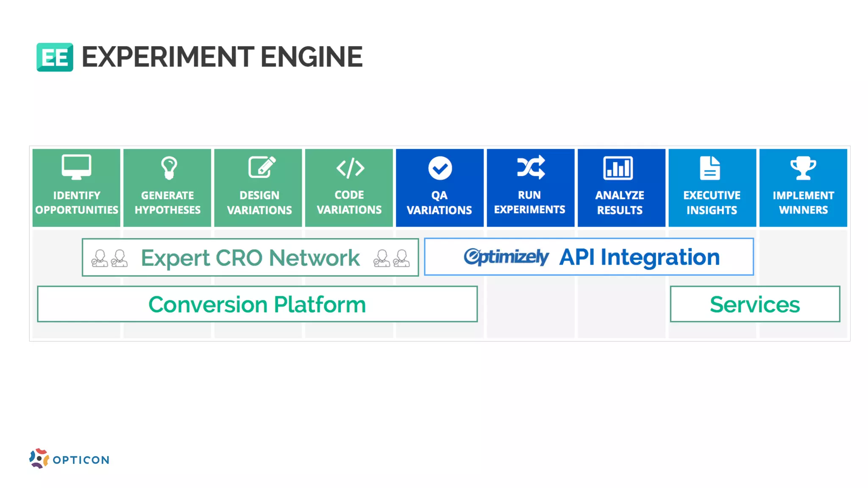
Task: Click the pencil edit icon above Design Variations
Action: click(262, 167)
